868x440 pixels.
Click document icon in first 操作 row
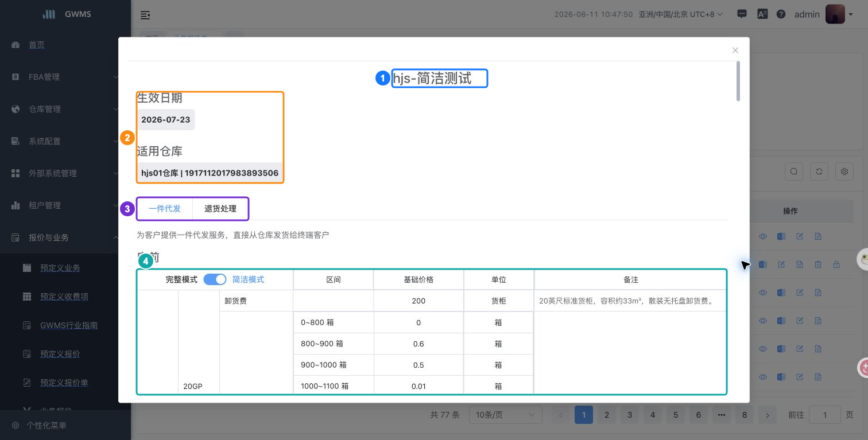[818, 236]
